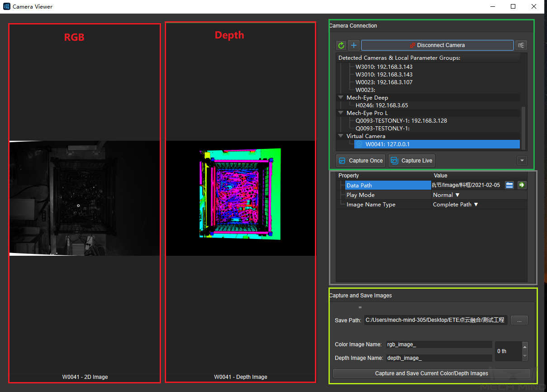Click the blue plus add camera icon
Viewport: 547px width, 392px height.
click(354, 45)
